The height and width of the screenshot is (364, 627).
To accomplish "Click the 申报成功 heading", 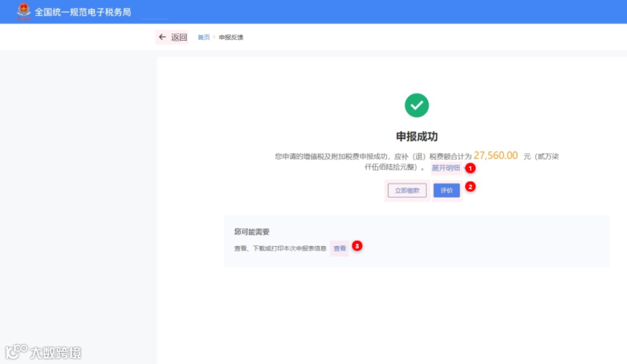I will click(417, 136).
